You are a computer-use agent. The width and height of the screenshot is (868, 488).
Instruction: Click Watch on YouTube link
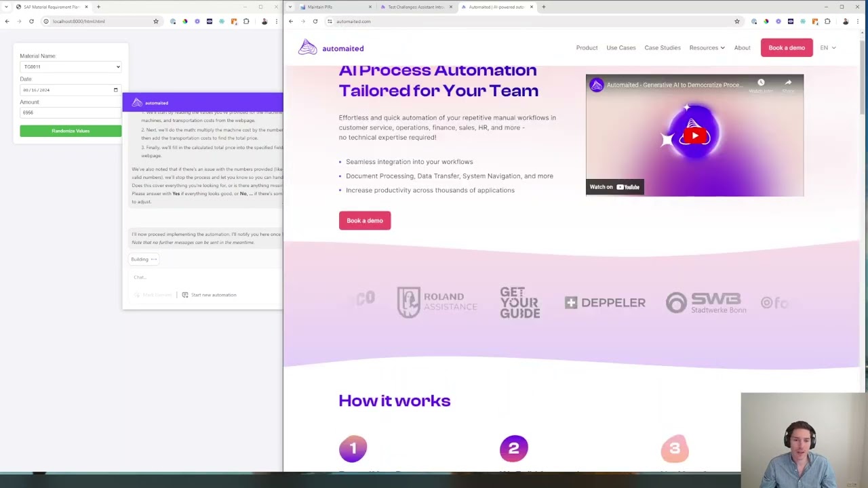pos(614,187)
